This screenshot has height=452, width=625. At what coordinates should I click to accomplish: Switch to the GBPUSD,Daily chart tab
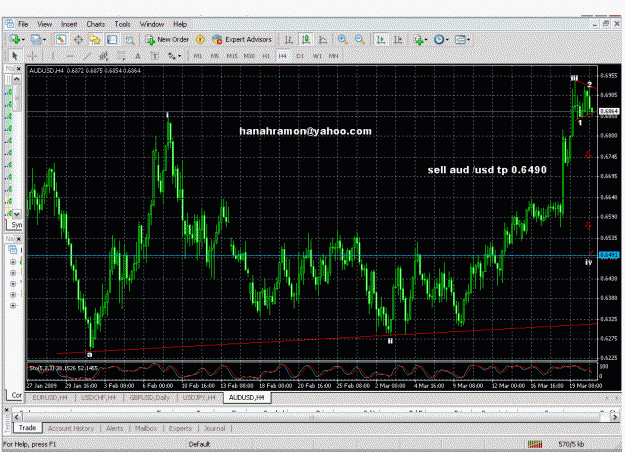pyautogui.click(x=149, y=397)
